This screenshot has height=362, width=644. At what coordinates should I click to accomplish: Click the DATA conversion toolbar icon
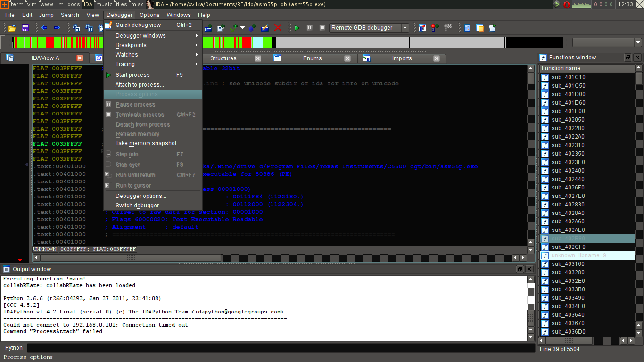[208, 28]
